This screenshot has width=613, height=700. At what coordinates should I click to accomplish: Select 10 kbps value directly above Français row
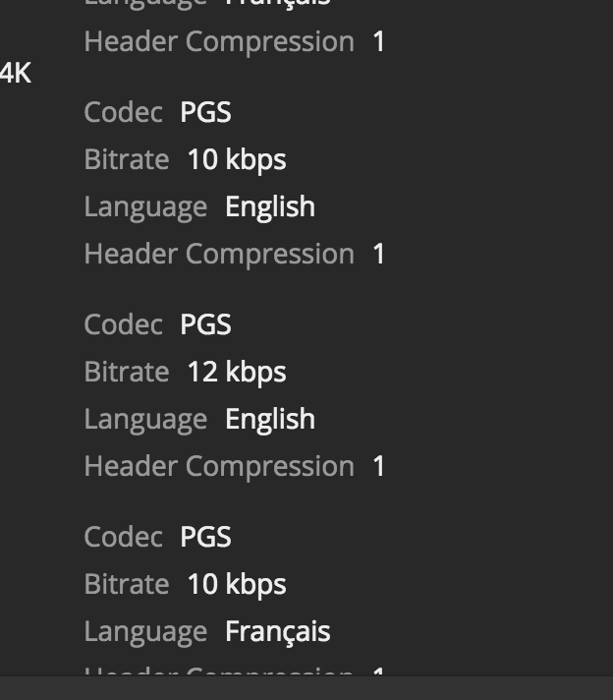tap(236, 585)
